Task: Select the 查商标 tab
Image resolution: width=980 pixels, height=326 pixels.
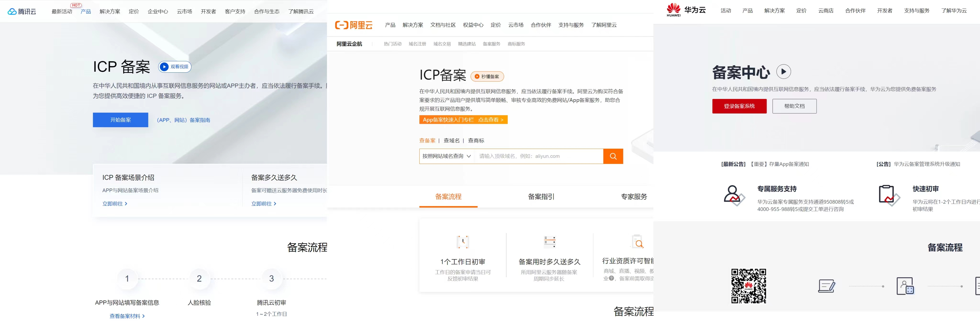Action: (476, 140)
